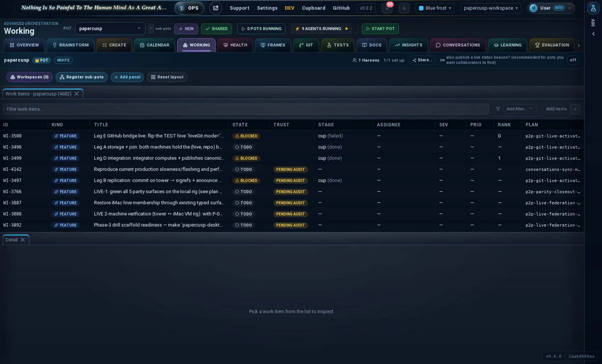Close the Work items papercusp tab
This screenshot has width=602, height=364.
click(x=76, y=94)
